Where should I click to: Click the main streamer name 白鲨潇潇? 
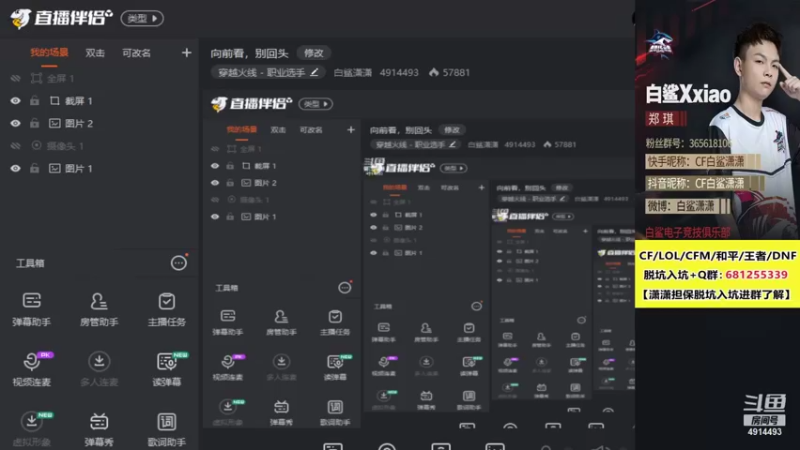point(353,72)
